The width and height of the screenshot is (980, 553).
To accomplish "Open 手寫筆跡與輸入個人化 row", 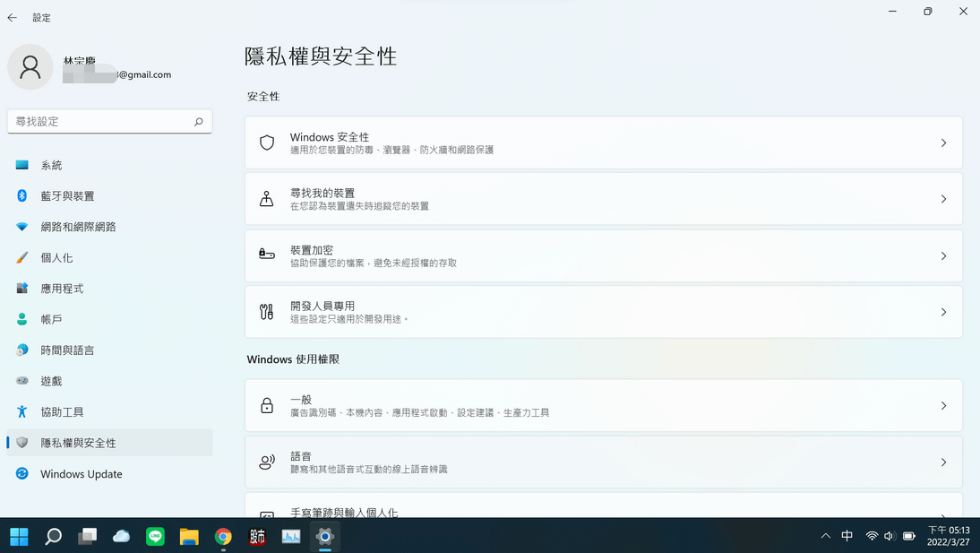I will point(603,505).
